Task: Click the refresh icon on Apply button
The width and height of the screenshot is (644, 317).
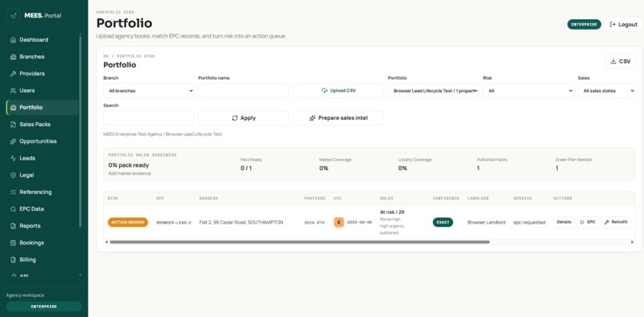Action: tap(235, 118)
